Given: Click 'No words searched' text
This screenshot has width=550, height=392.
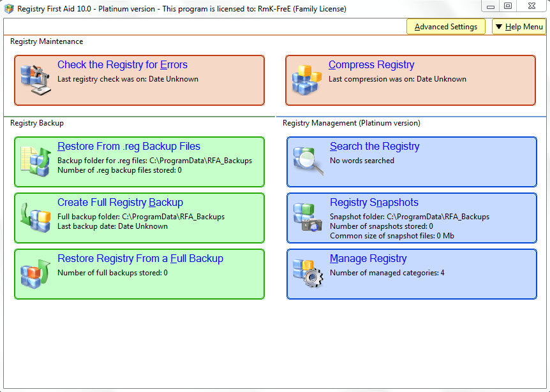Looking at the screenshot, I should click(x=362, y=161).
